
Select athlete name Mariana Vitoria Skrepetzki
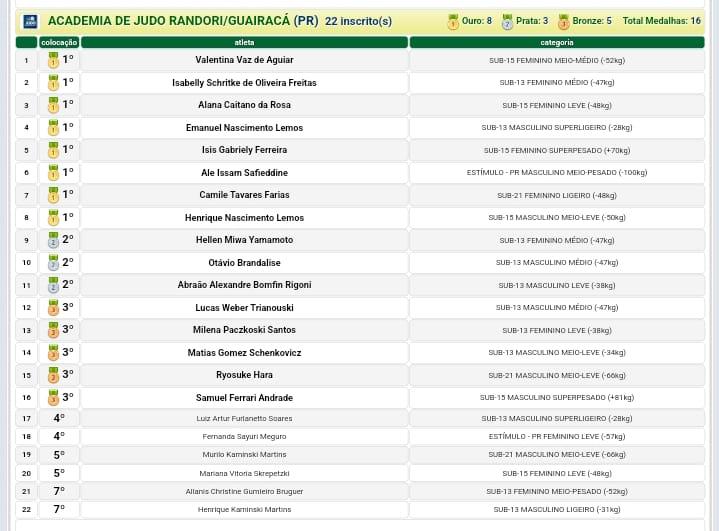pyautogui.click(x=244, y=473)
